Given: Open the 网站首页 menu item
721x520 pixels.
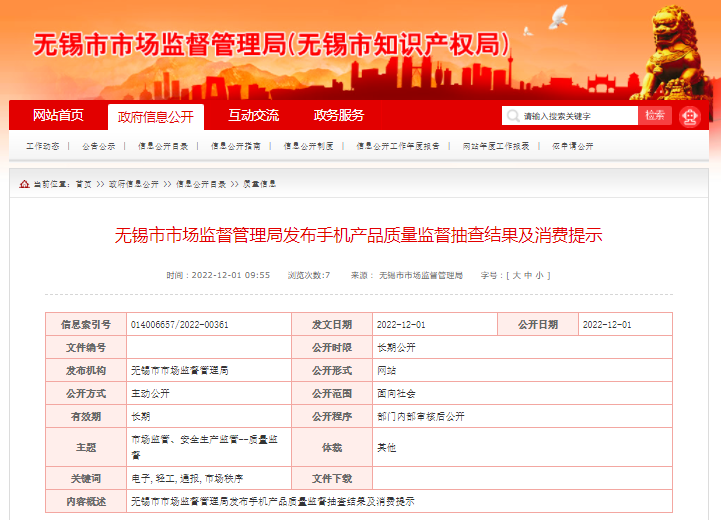Looking at the screenshot, I should pos(58,115).
